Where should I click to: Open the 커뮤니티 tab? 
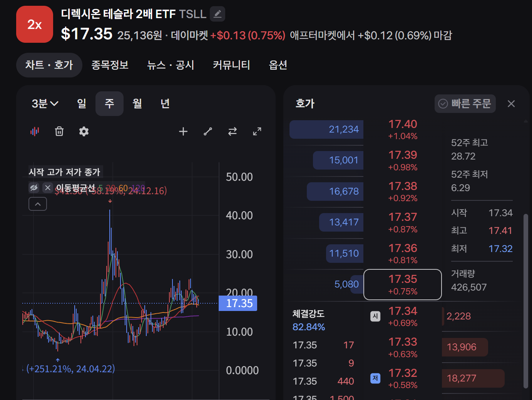coord(231,65)
